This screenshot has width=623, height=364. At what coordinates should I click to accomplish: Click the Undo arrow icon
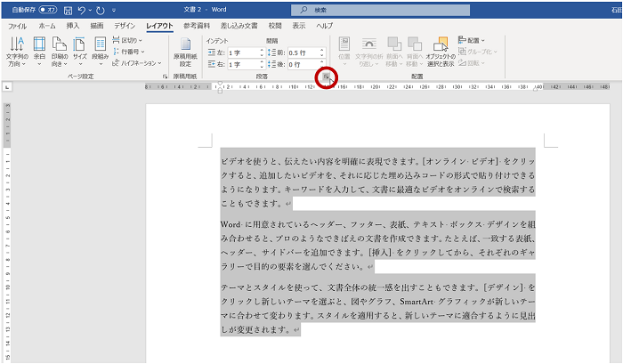pos(84,9)
